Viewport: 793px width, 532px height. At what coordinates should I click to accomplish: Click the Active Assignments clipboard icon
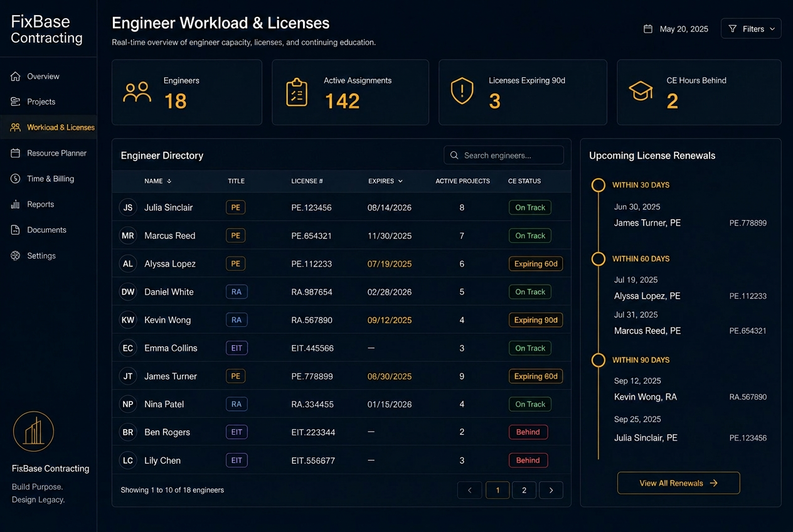coord(297,92)
